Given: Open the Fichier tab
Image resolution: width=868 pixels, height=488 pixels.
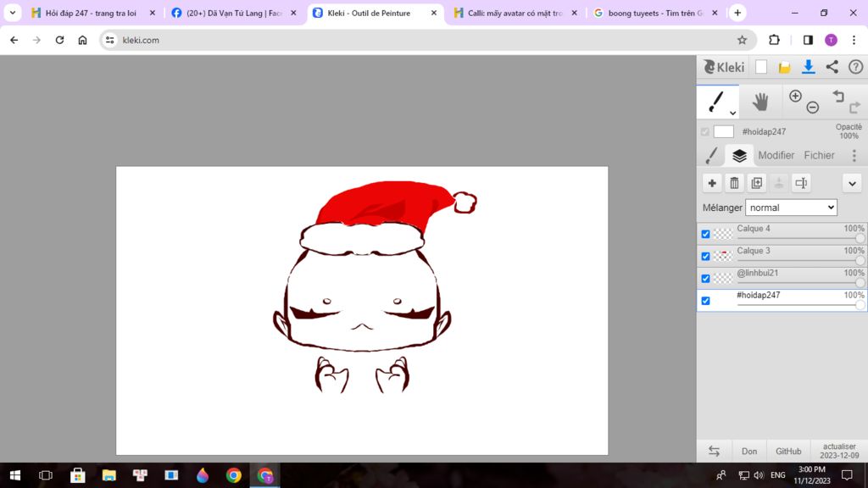Looking at the screenshot, I should tap(819, 156).
